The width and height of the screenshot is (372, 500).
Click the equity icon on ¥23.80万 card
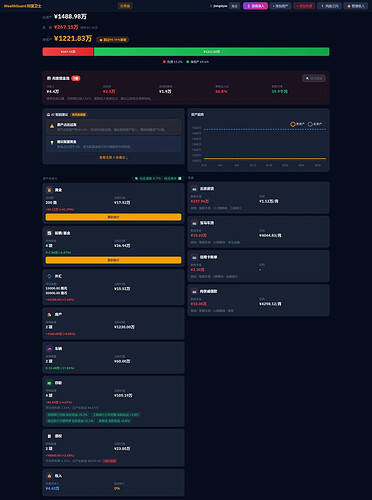[x=49, y=436]
